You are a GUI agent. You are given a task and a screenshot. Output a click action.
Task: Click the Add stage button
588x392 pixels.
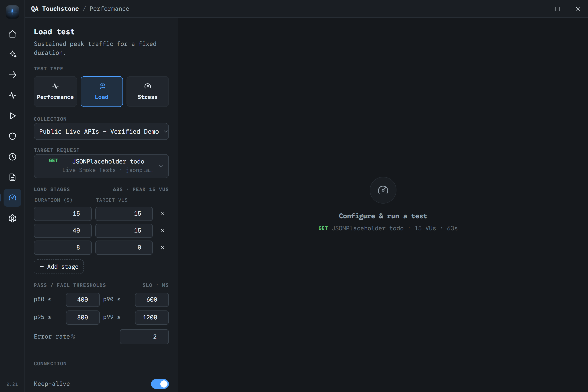pyautogui.click(x=59, y=267)
